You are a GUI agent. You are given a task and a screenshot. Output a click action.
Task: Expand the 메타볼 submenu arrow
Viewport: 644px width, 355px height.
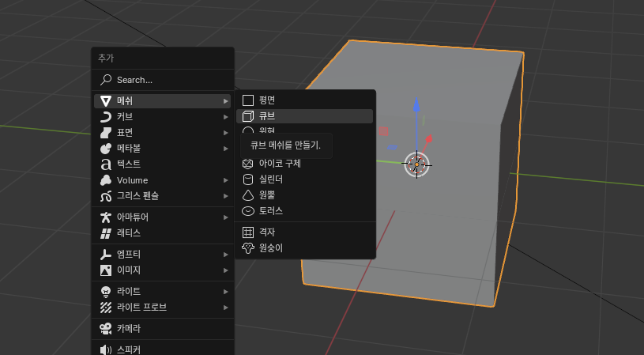225,149
